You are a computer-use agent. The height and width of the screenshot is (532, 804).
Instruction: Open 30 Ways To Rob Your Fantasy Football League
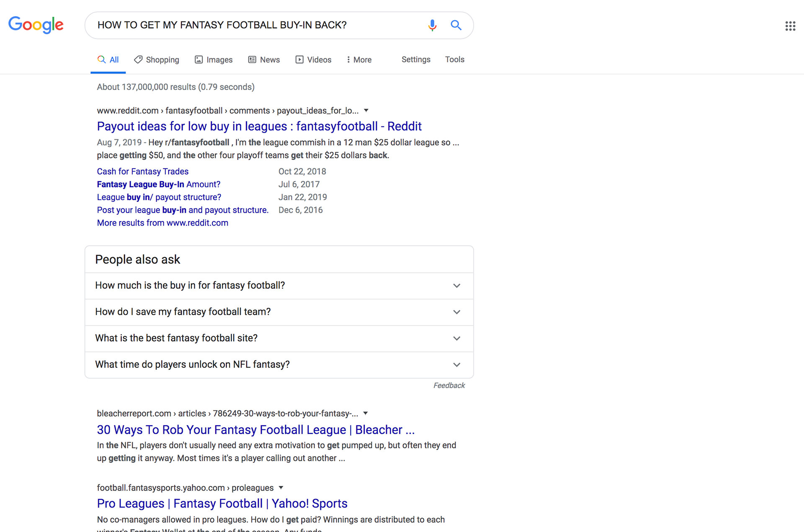(x=256, y=430)
